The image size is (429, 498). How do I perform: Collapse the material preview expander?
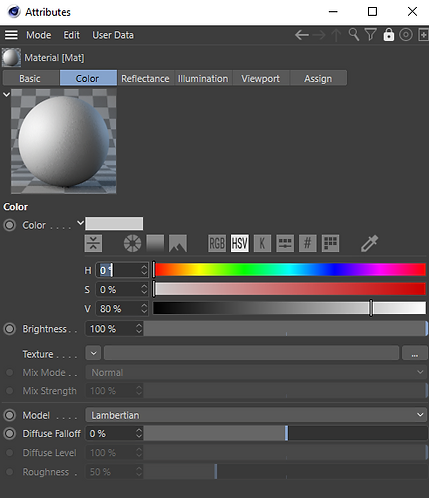(6, 95)
